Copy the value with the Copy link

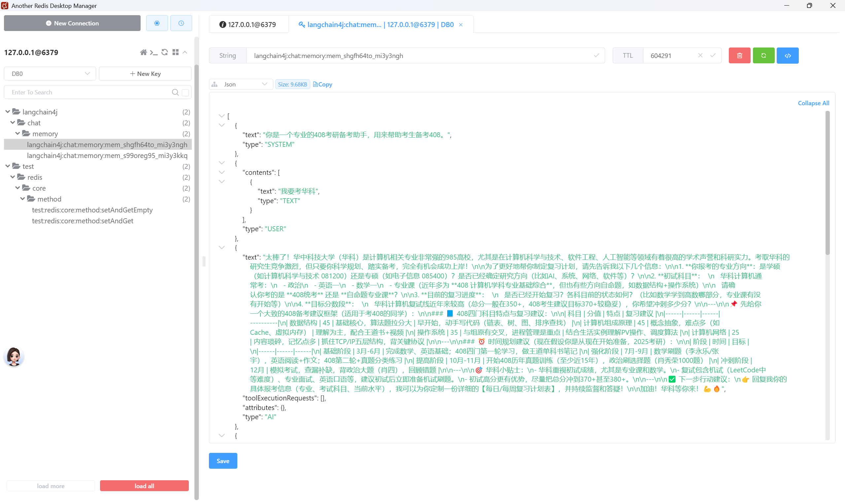[x=323, y=84]
